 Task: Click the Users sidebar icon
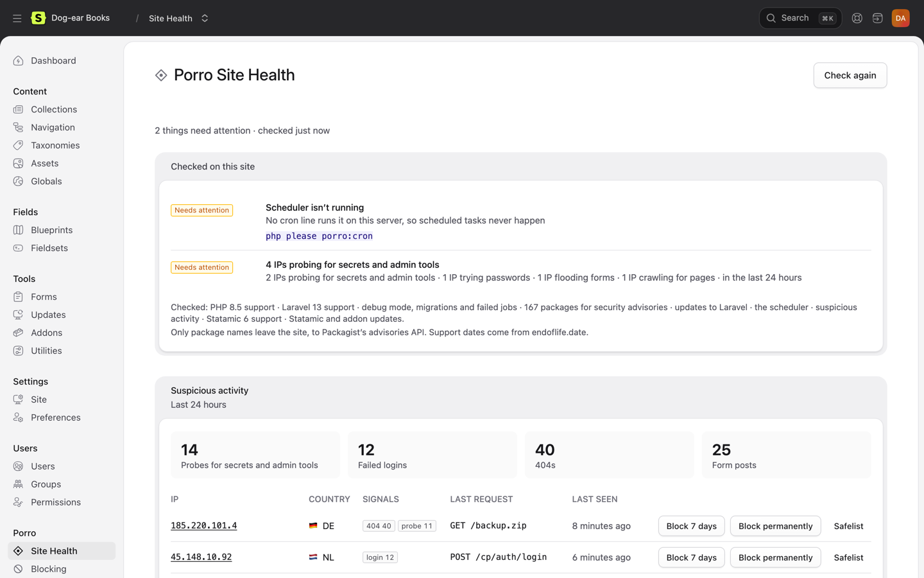click(18, 467)
